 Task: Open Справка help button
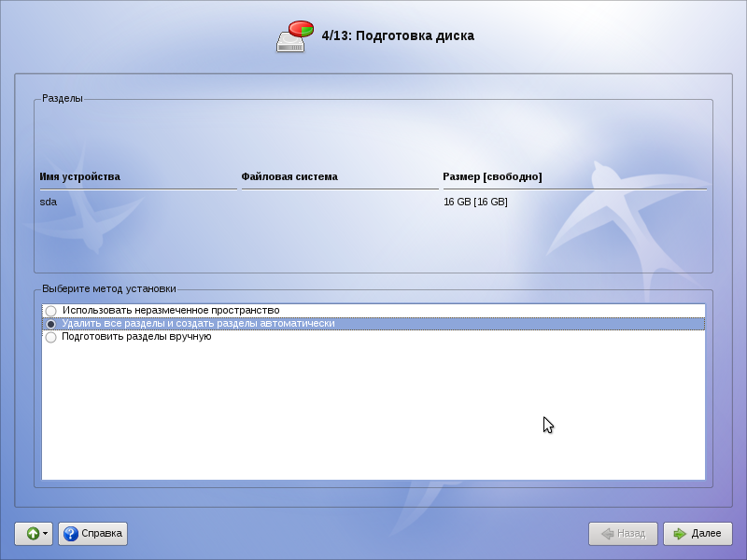(x=92, y=534)
